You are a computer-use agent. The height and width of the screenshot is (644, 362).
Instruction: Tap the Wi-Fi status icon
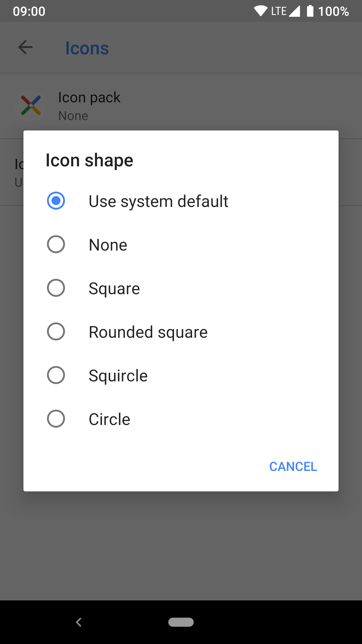(261, 11)
